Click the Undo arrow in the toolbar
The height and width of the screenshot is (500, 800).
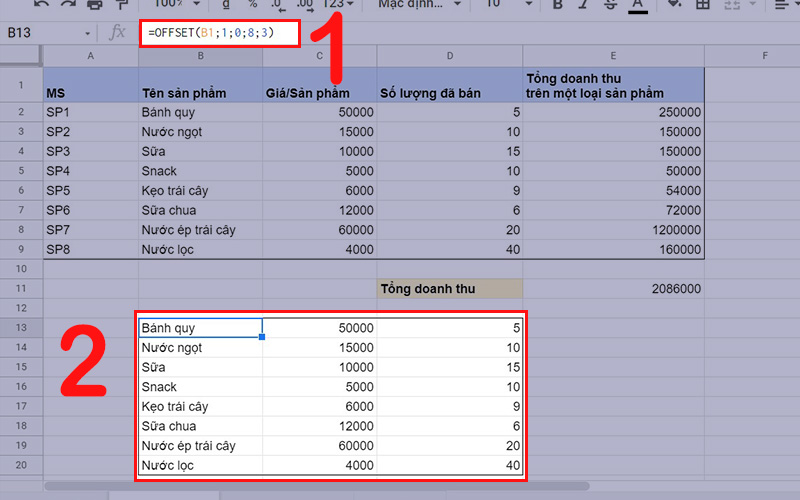41,4
